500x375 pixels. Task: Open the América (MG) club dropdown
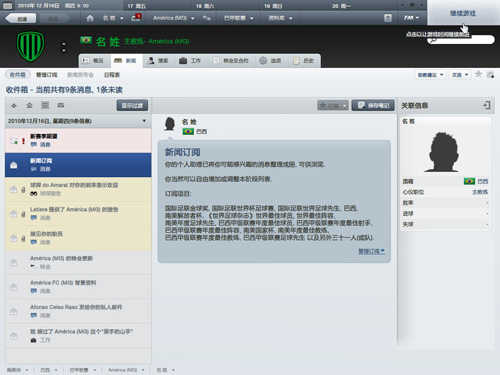point(173,18)
